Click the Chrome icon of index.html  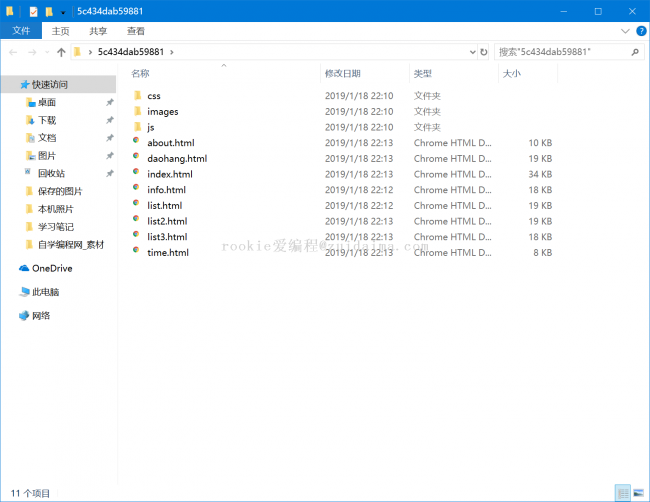click(x=137, y=174)
